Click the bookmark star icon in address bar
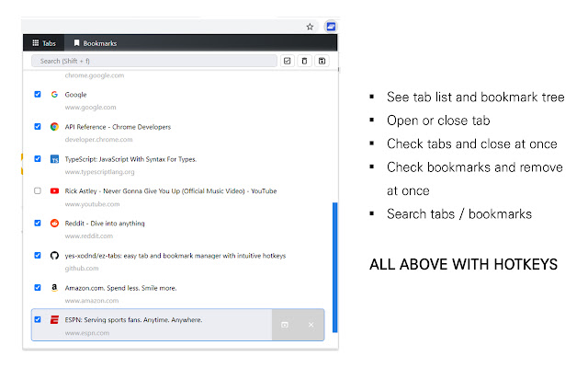588x368 pixels. click(x=310, y=27)
